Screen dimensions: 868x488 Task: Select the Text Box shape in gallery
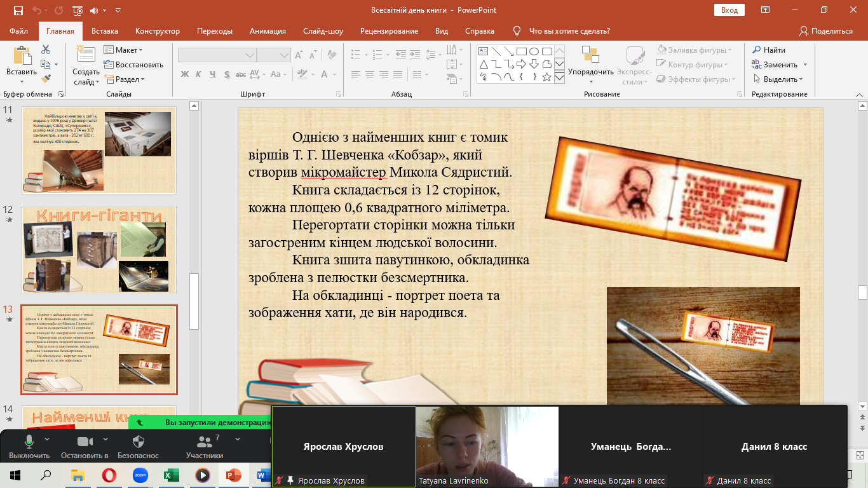pos(483,51)
